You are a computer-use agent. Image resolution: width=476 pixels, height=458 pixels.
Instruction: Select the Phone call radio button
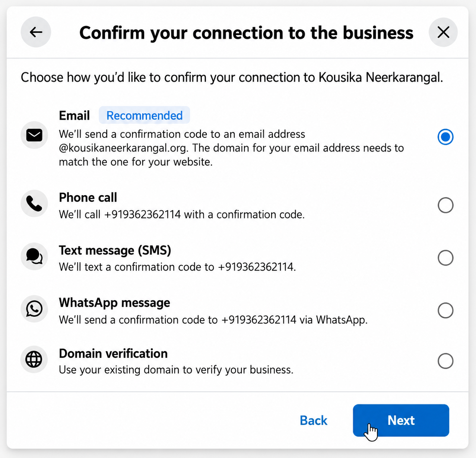(445, 205)
